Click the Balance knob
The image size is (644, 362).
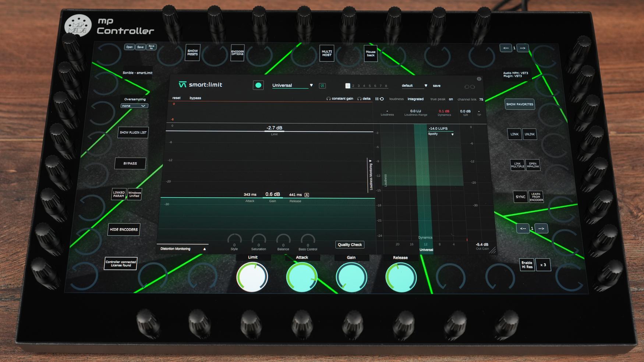click(283, 240)
